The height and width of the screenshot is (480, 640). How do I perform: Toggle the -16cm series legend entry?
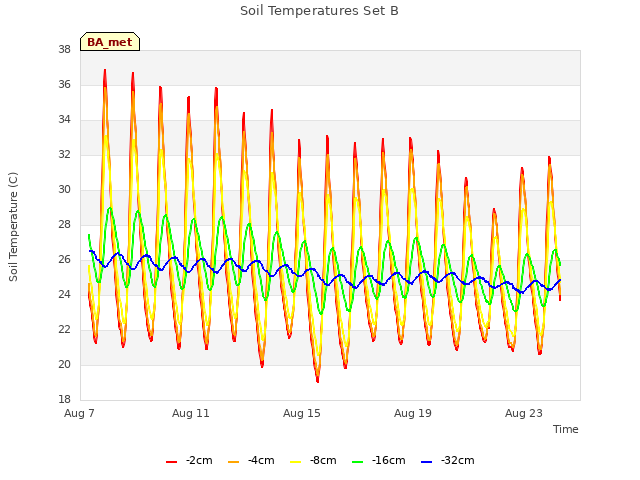pos(379,461)
